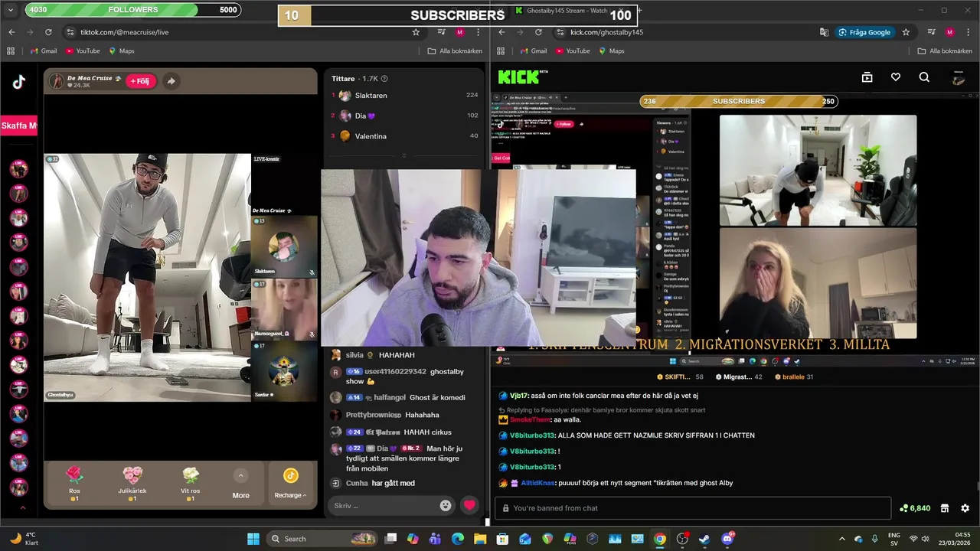Send the Ros gift
Screen dimensions: 980x551
point(74,484)
